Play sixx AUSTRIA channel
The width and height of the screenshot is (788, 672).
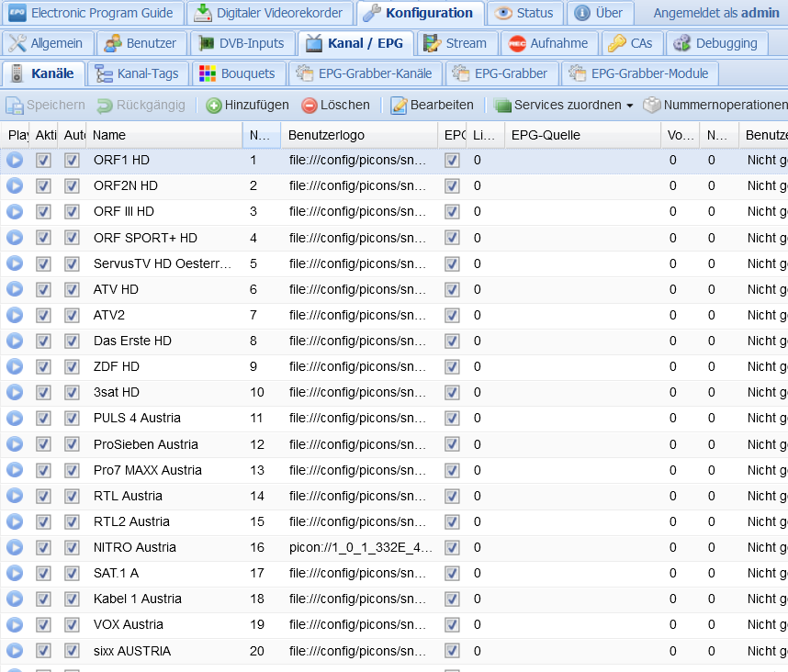(x=15, y=651)
